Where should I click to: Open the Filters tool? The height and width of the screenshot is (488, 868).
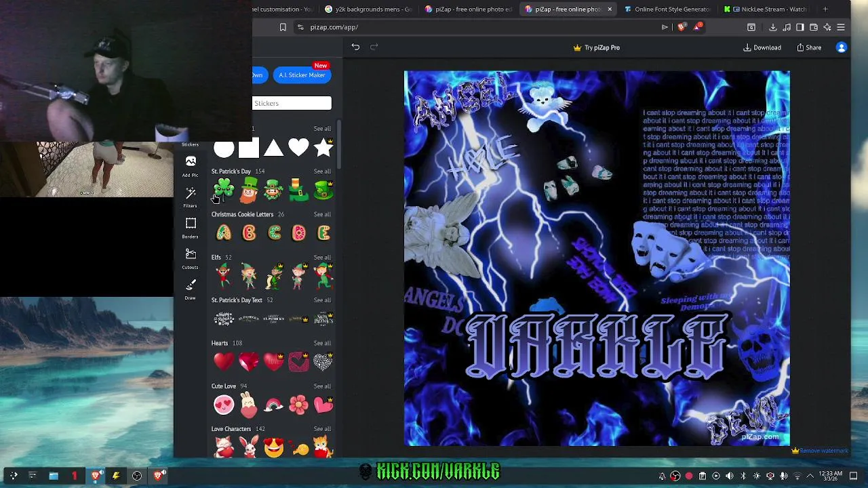[x=190, y=197]
